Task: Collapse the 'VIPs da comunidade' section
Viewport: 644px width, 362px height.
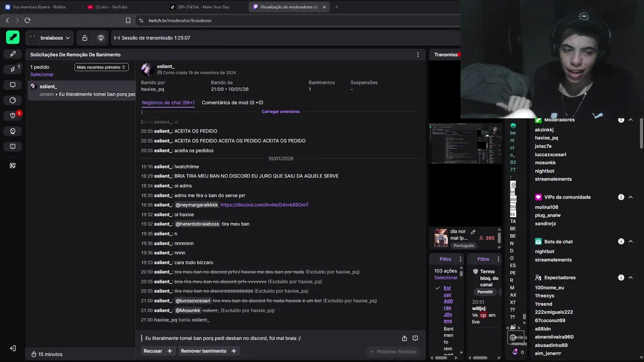Action: [x=630, y=197]
